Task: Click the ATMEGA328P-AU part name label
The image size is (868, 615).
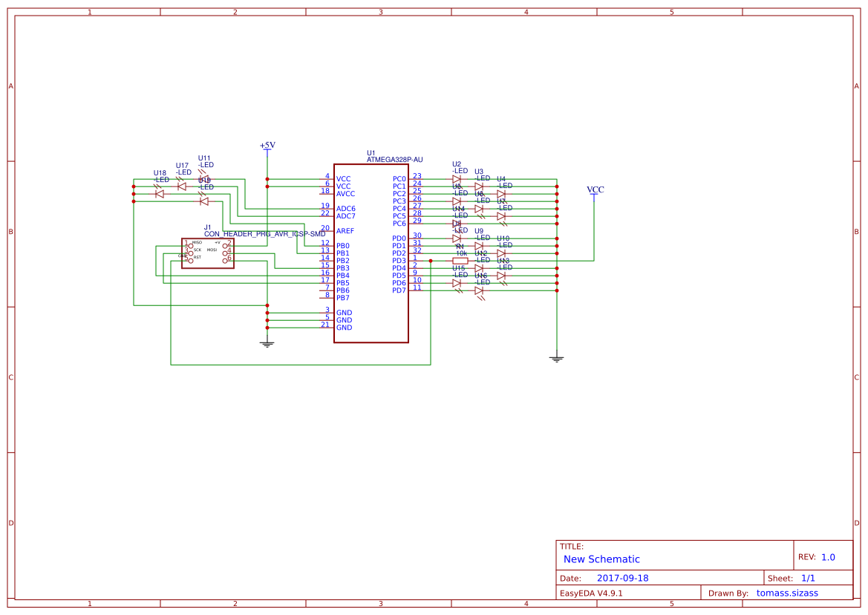Action: (x=395, y=160)
